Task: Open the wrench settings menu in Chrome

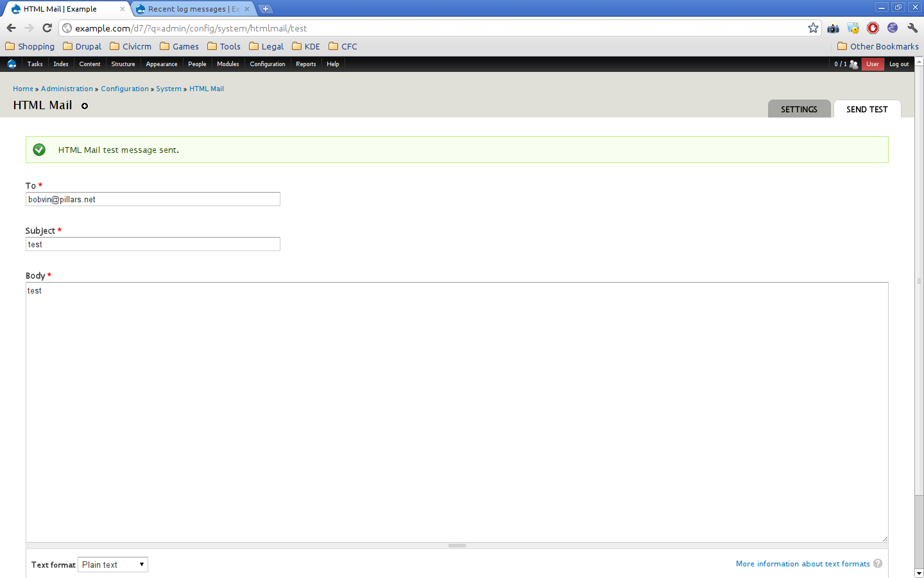Action: point(912,28)
